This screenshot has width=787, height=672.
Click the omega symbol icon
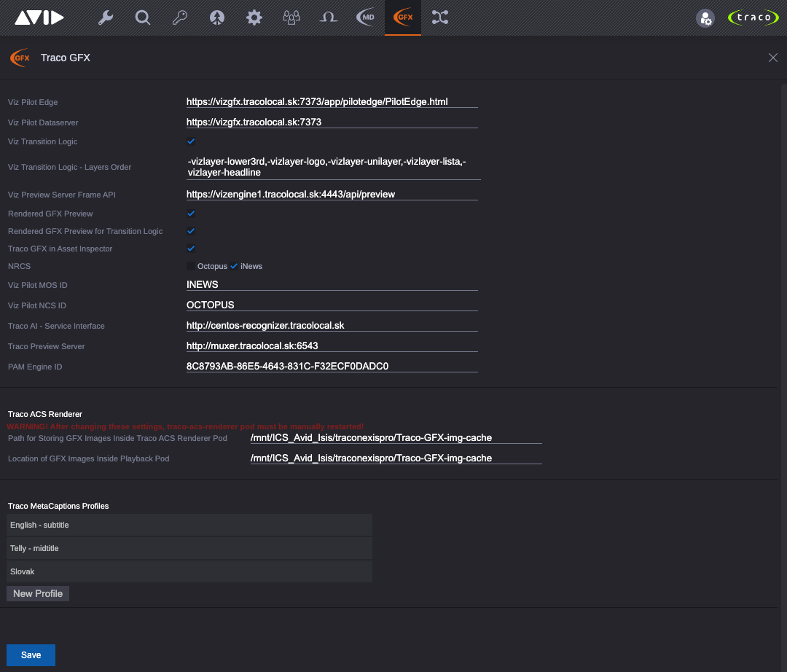click(328, 17)
